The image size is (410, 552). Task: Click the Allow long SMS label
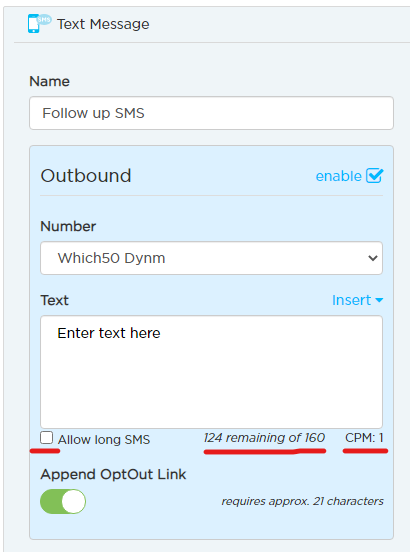(104, 440)
